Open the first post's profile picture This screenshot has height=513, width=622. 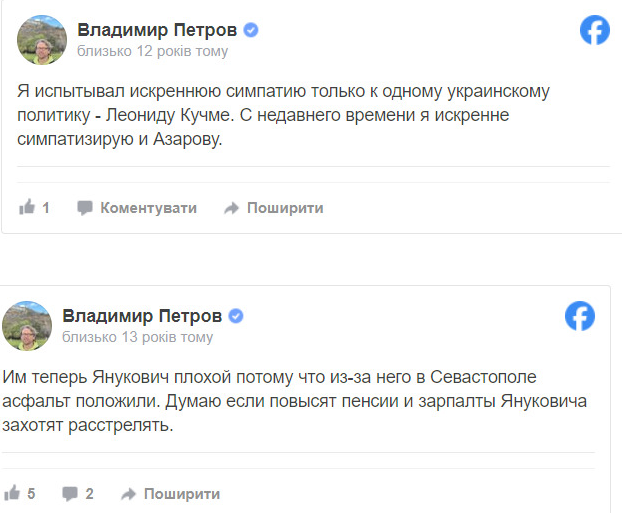[x=42, y=40]
